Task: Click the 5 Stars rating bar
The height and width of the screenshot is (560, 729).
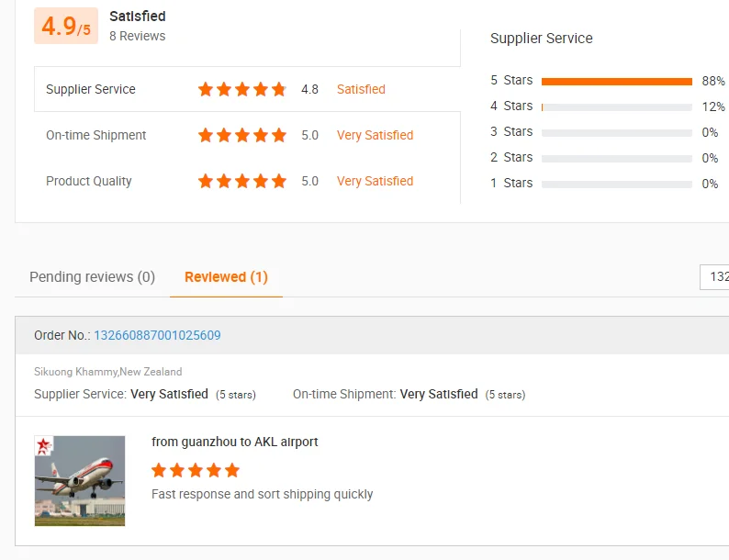Action: coord(616,81)
